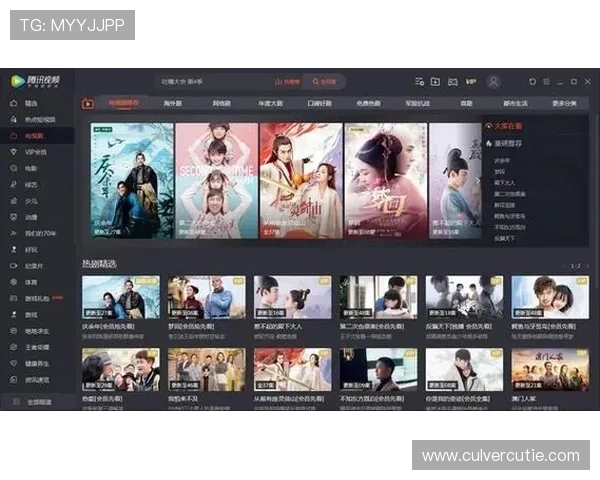
Task: Open the 动漫 anime icon in sidebar
Action: 13,217
